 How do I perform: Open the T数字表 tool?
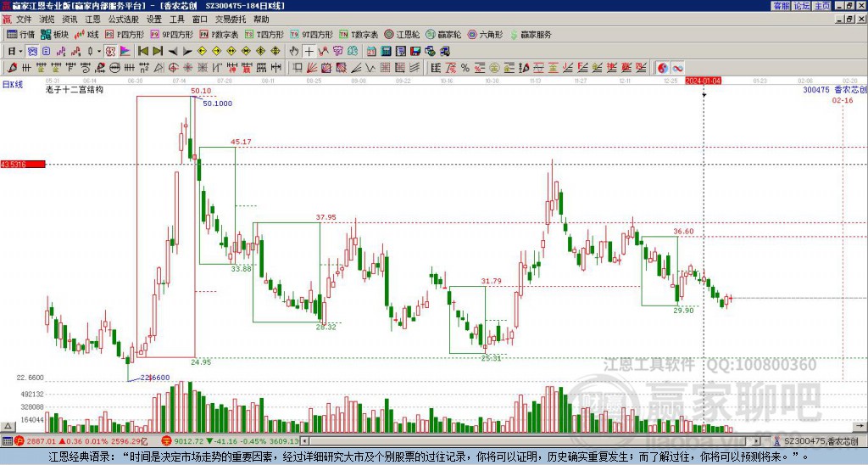[359, 34]
